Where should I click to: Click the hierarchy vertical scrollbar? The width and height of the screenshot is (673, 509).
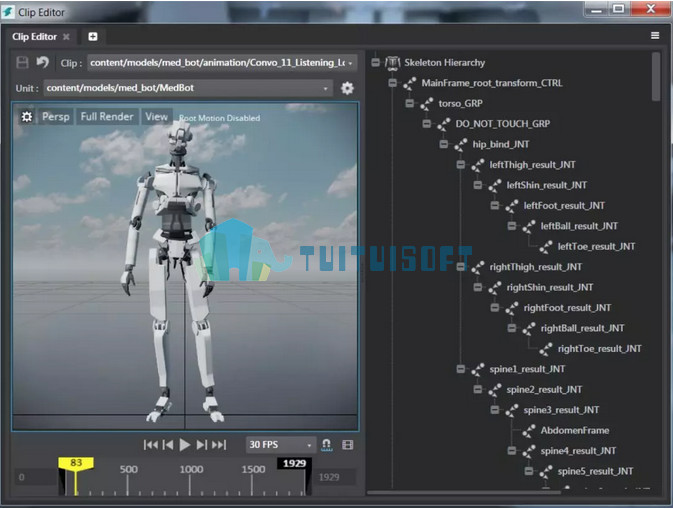655,77
